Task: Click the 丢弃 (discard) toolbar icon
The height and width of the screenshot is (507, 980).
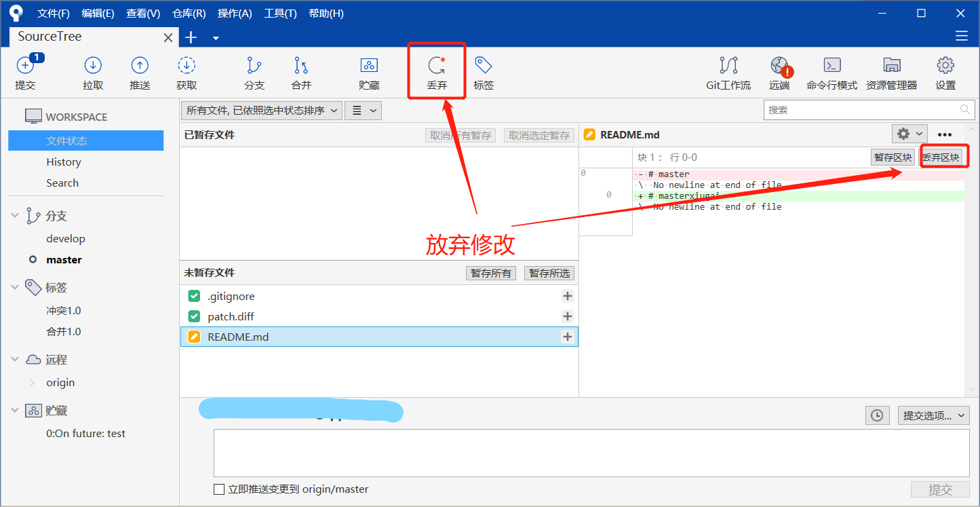Action: [437, 73]
